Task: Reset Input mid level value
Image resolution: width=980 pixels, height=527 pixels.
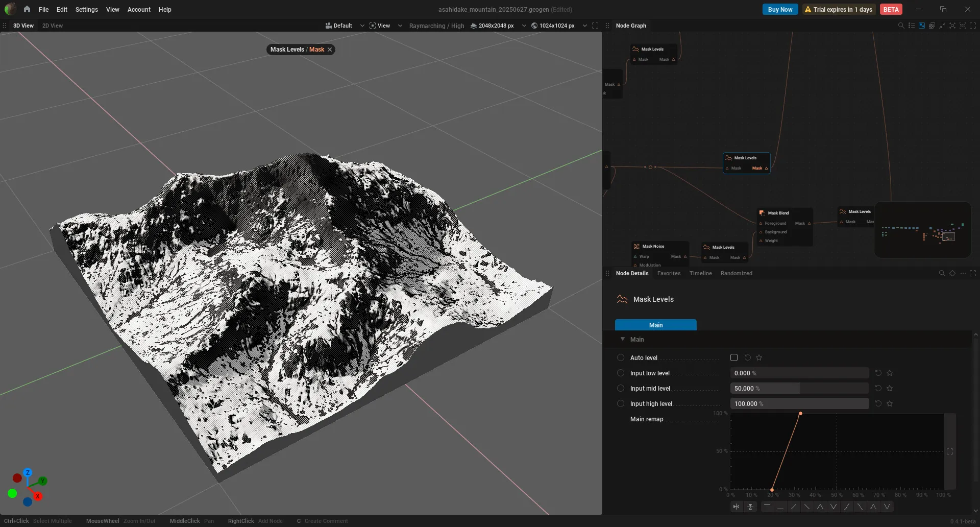Action: 878,388
